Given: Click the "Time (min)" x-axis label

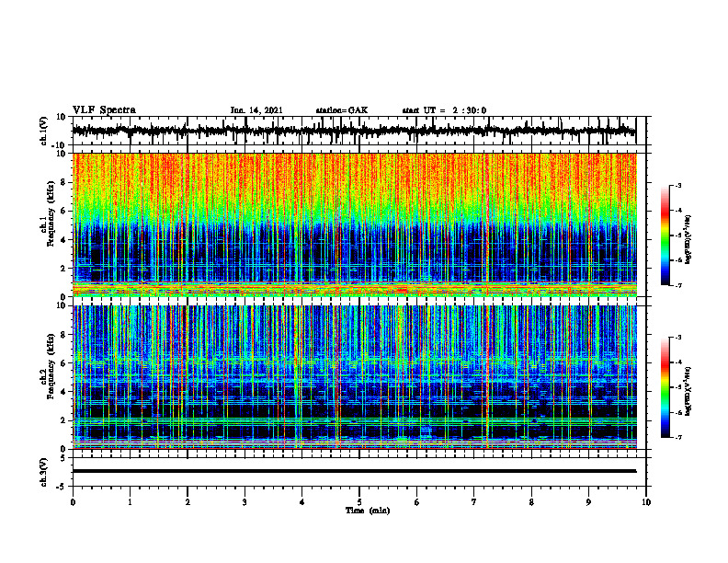Looking at the screenshot, I should [x=368, y=511].
